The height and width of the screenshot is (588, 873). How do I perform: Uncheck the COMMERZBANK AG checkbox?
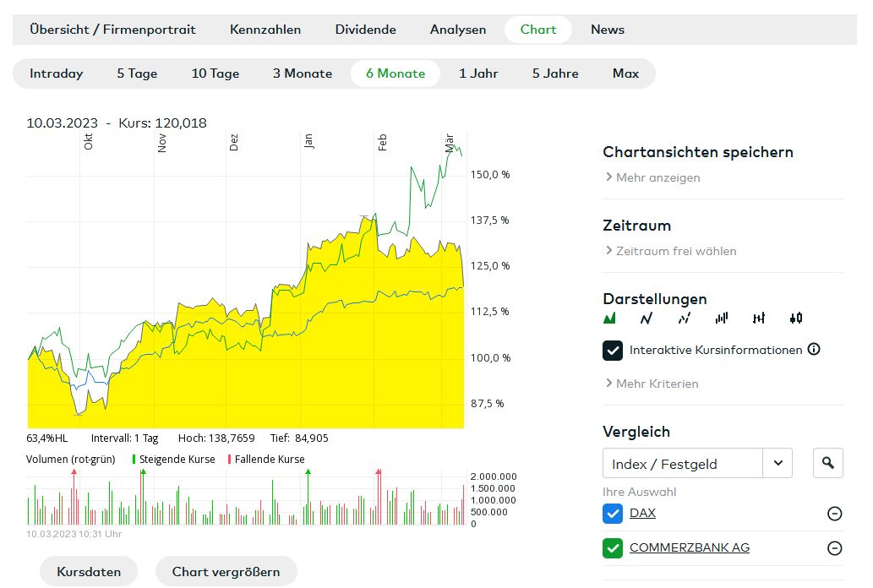[x=613, y=548]
